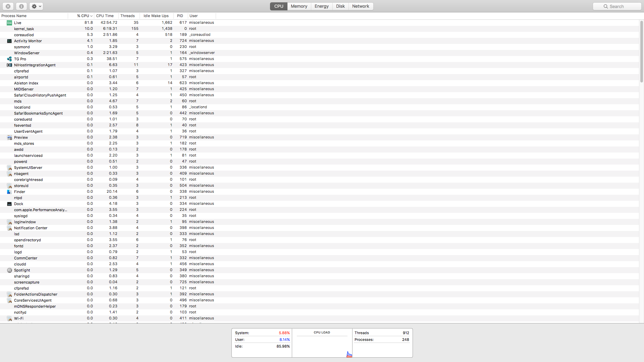Click the inspect process info button
Viewport: 644px width, 362px height.
(21, 6)
